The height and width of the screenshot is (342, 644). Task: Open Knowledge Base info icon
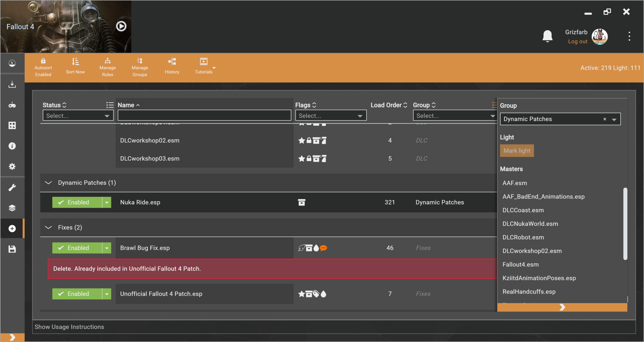[x=12, y=146]
